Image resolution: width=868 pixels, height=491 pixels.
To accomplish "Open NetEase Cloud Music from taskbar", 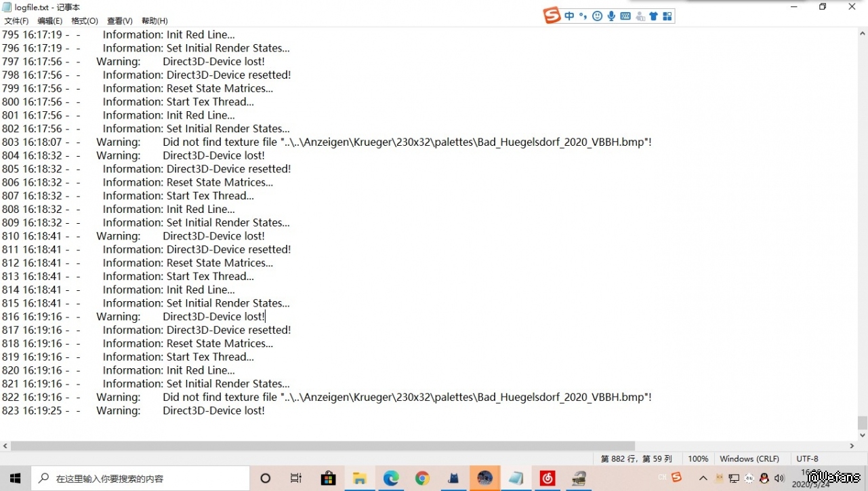I will point(547,478).
